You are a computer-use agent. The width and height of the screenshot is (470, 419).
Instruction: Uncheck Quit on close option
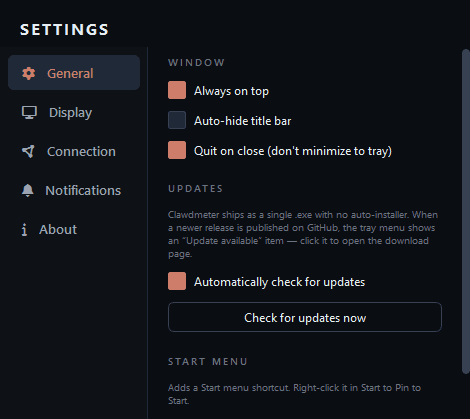coord(177,150)
